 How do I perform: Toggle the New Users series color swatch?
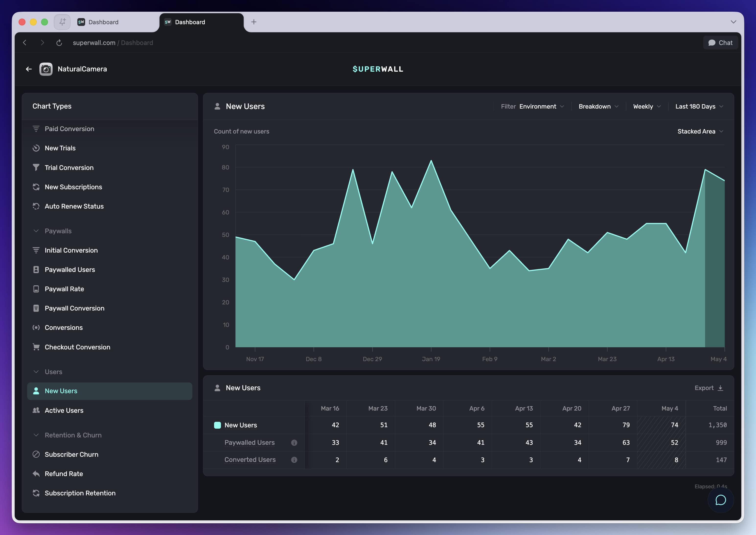(x=217, y=425)
